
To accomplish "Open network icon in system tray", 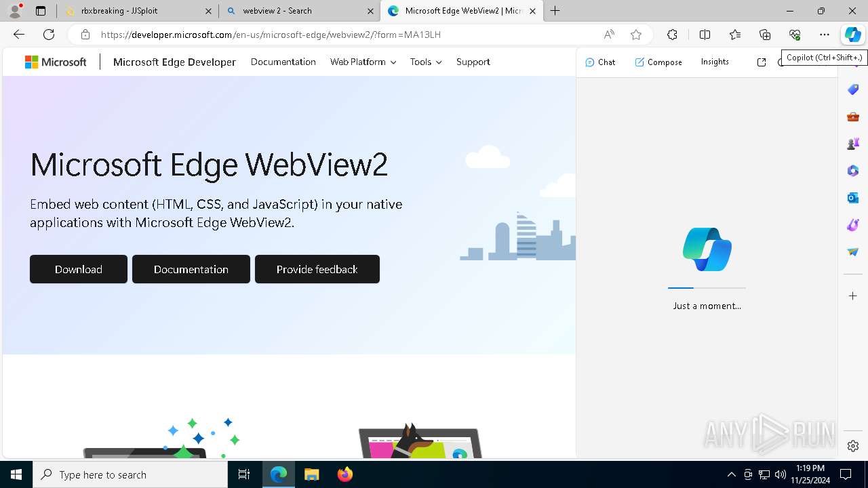I will (x=764, y=474).
